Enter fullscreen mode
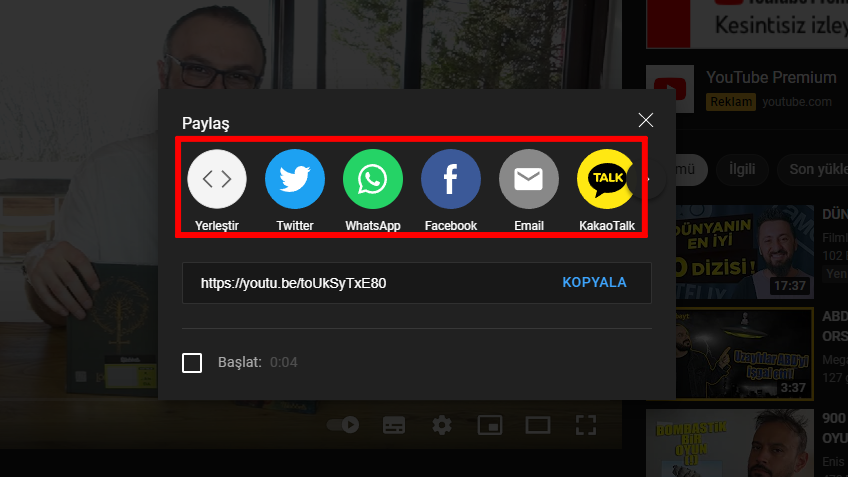848x477 pixels. pyautogui.click(x=586, y=425)
